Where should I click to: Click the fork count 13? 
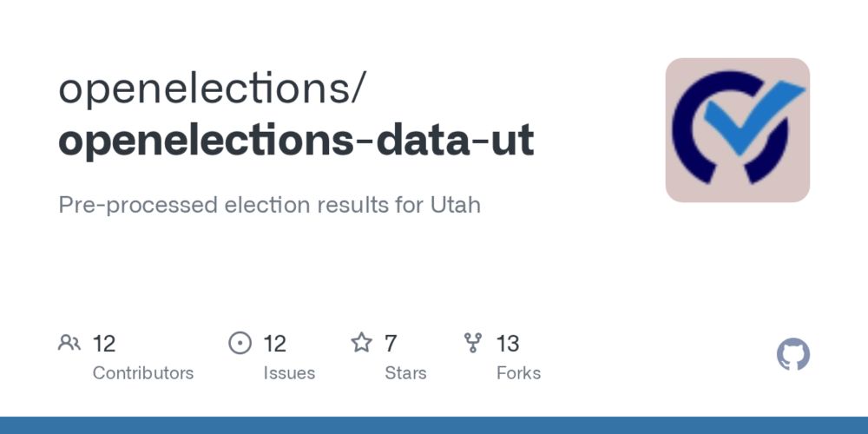click(508, 344)
